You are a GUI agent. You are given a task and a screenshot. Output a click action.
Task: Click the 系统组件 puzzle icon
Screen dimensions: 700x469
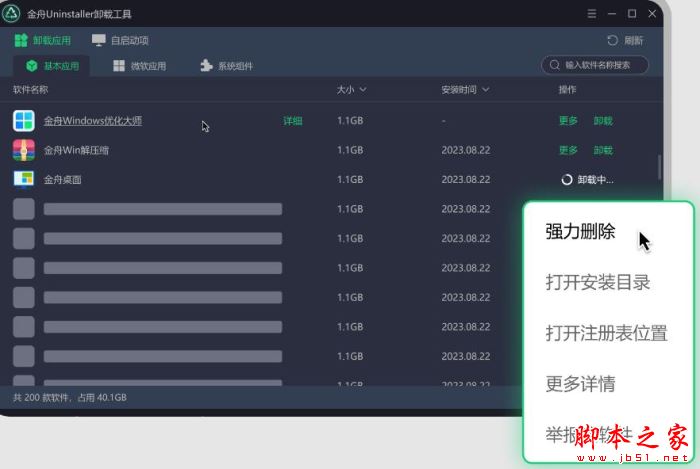pyautogui.click(x=206, y=66)
